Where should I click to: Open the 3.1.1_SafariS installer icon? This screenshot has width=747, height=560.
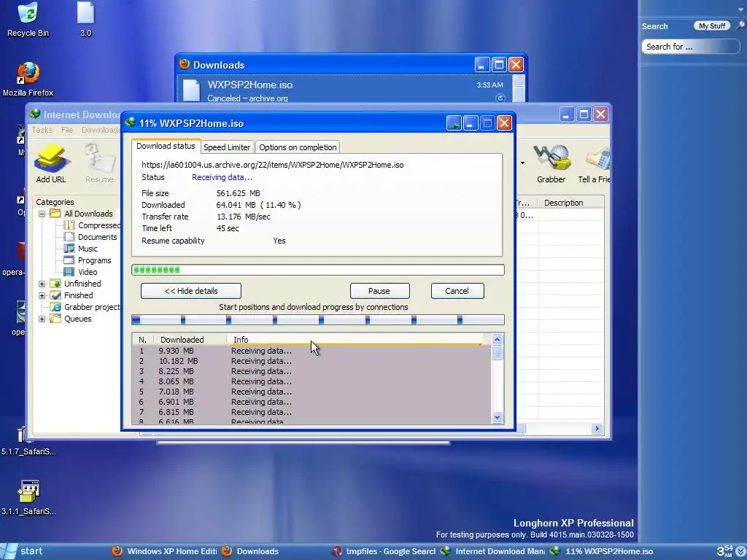coord(28,497)
